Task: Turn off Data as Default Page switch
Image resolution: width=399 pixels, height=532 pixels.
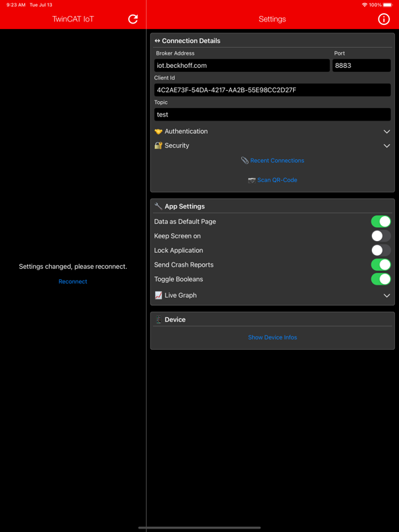Action: coord(381,222)
